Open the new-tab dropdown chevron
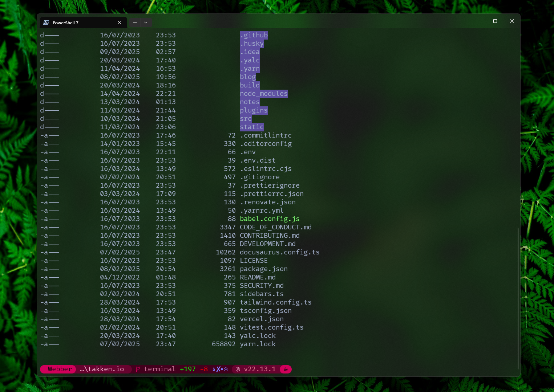The image size is (554, 392). 146,22
